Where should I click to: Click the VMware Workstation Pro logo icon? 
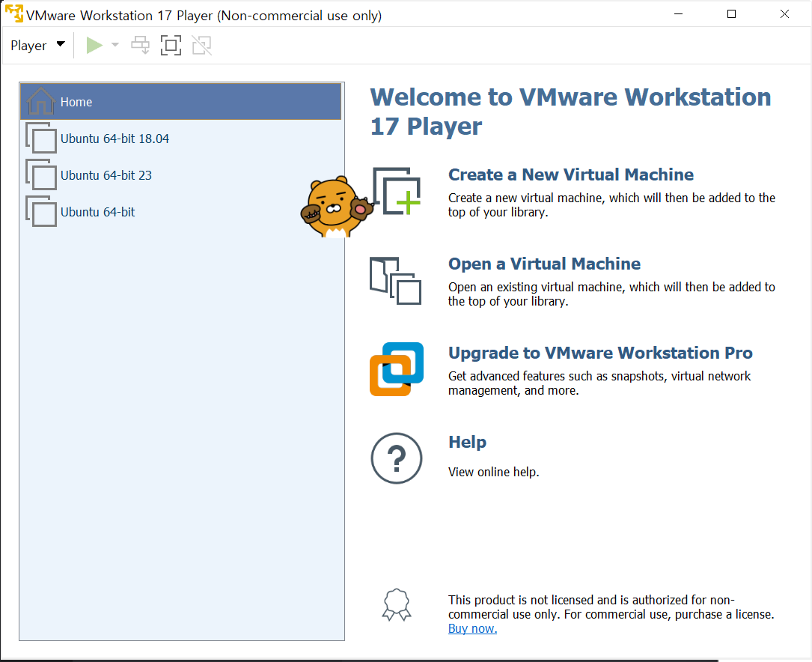(397, 369)
